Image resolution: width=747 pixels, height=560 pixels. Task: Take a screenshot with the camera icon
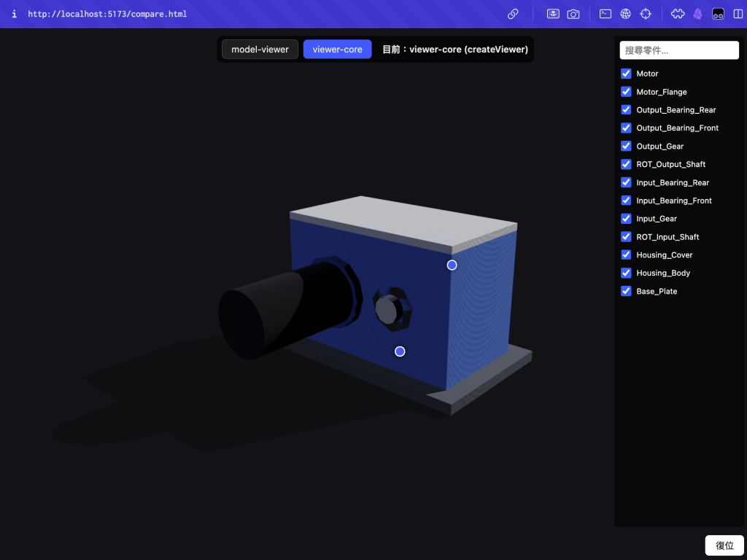tap(573, 14)
